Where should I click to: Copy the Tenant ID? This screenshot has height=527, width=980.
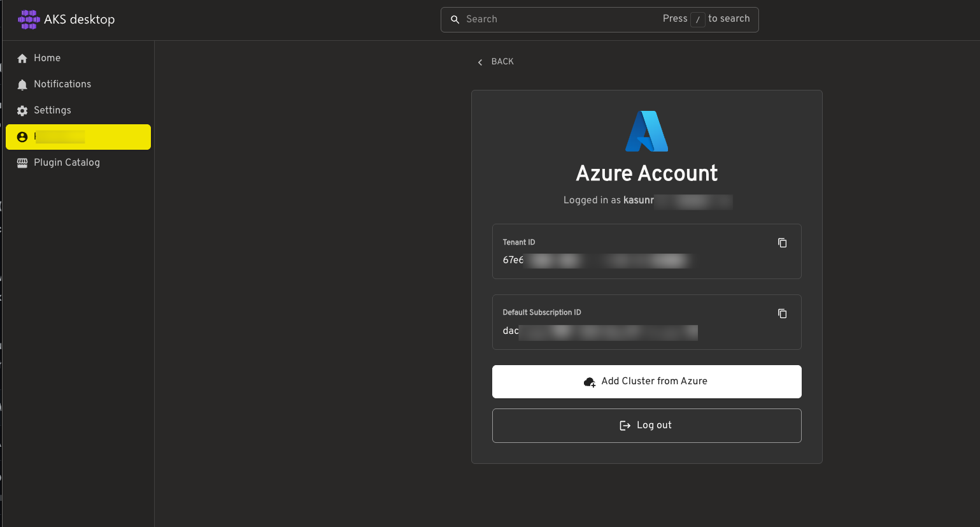782,243
